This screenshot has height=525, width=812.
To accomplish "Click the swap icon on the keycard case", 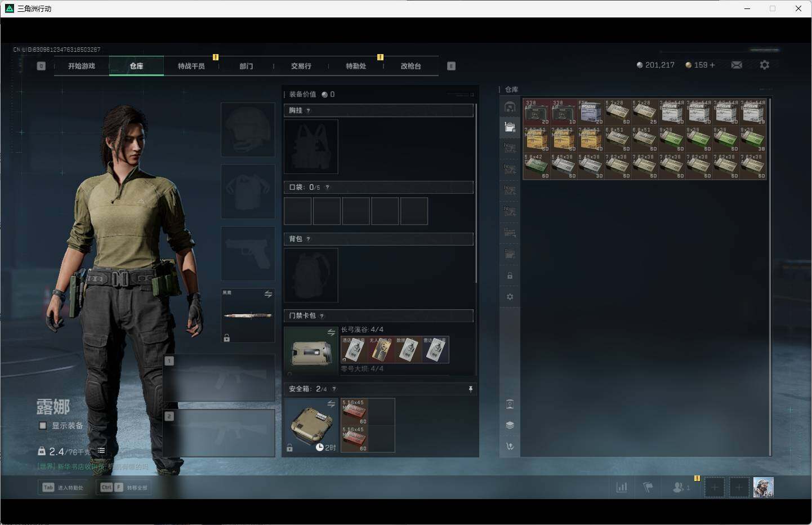I will tap(331, 332).
